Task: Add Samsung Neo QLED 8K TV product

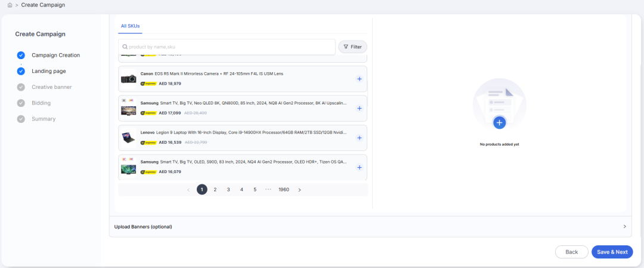Action: point(360,109)
